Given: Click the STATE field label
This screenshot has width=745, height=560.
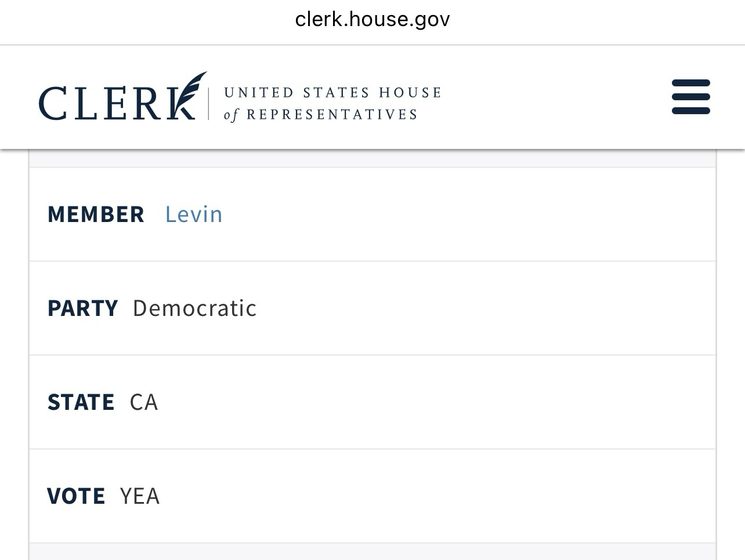Looking at the screenshot, I should coord(81,402).
